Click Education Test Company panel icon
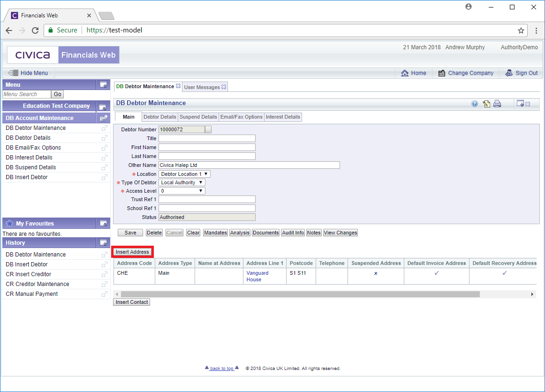Screen dimensions: 545x392 [103, 106]
